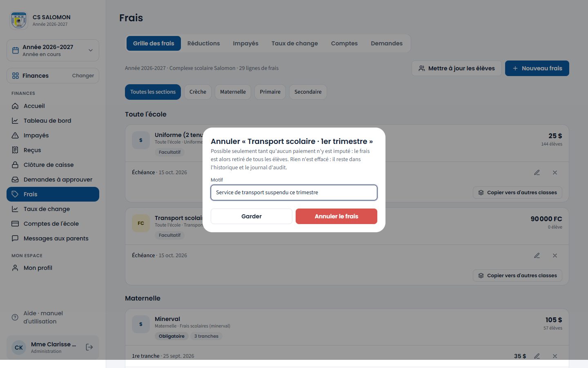Open the Impayés sidebar entry
The height and width of the screenshot is (368, 588).
click(x=53, y=135)
